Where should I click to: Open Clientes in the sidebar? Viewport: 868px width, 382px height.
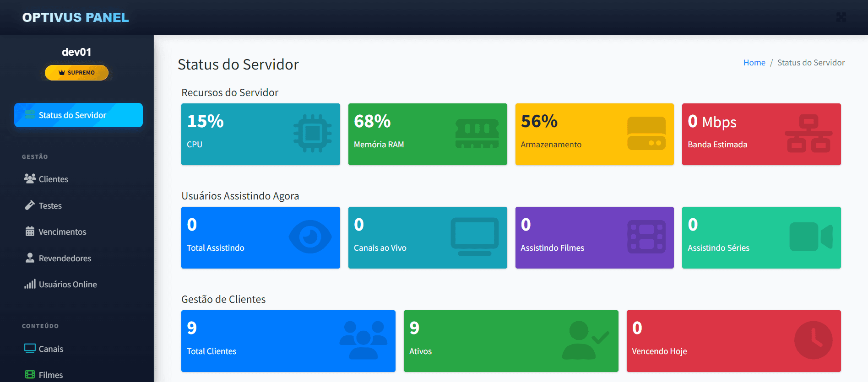tap(53, 179)
